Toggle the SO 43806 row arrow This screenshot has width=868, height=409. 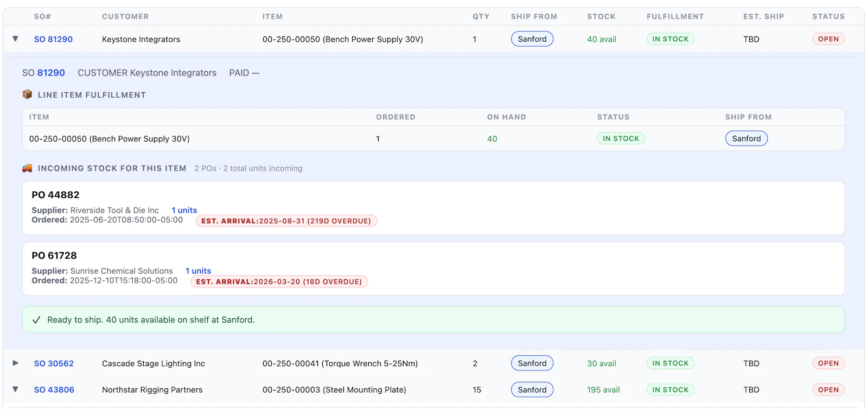click(x=15, y=389)
